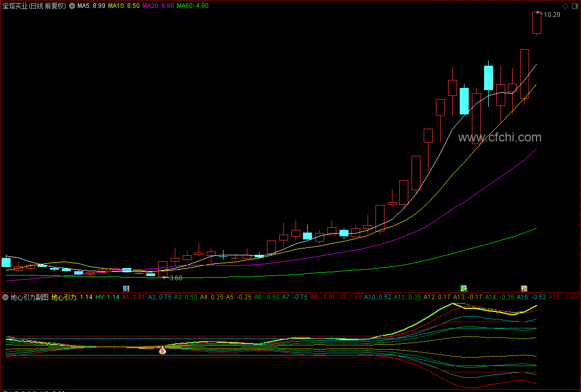Click the 10.29 high price label
581x392 pixels.
pyautogui.click(x=552, y=15)
